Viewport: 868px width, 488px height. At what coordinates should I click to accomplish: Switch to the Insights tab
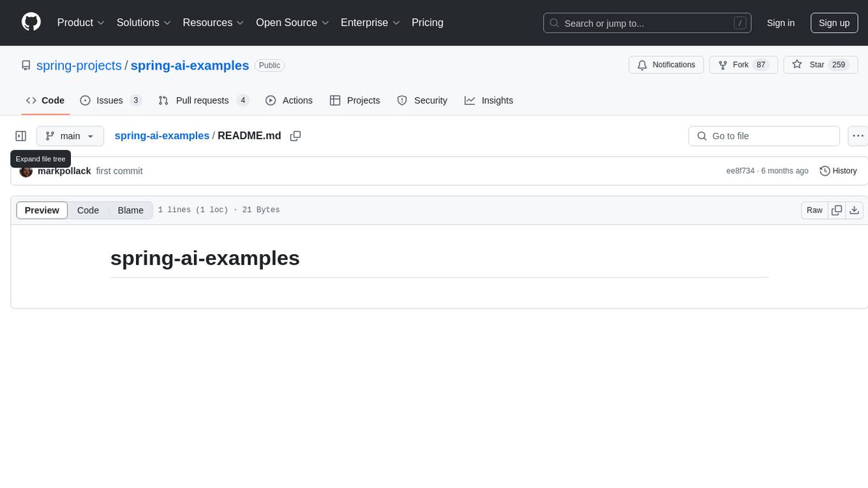pos(489,100)
